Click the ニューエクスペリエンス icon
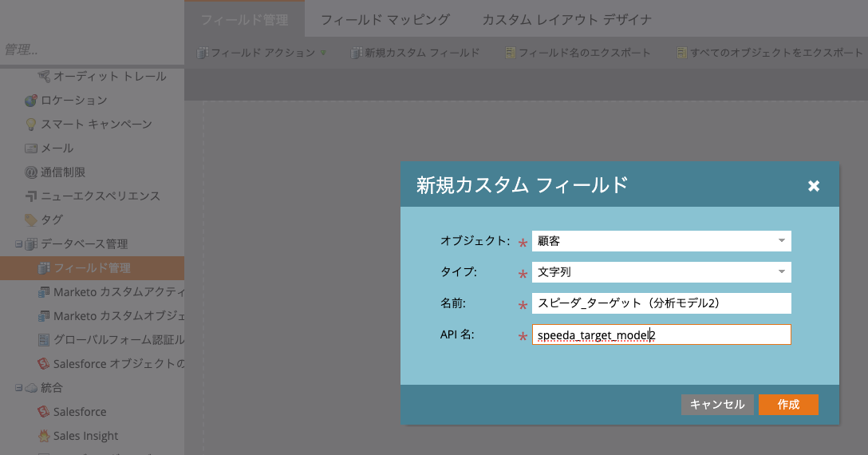The width and height of the screenshot is (868, 455). coord(31,196)
